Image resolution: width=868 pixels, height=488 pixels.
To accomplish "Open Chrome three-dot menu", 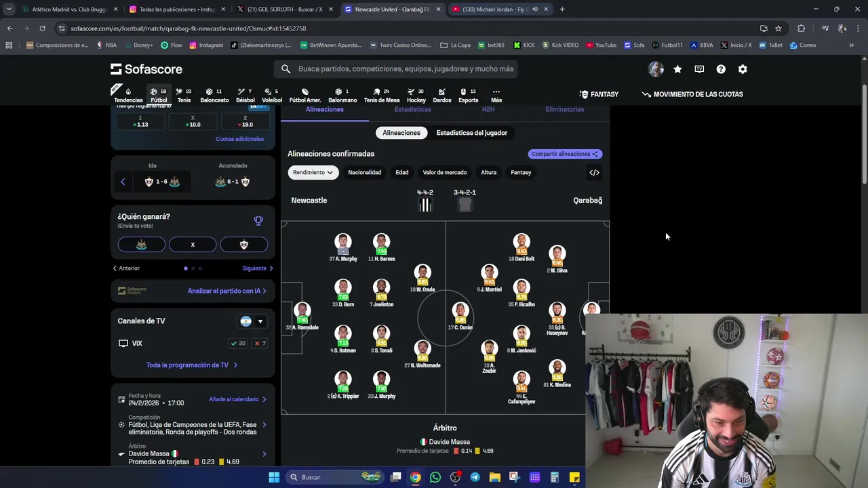I will [x=858, y=28].
